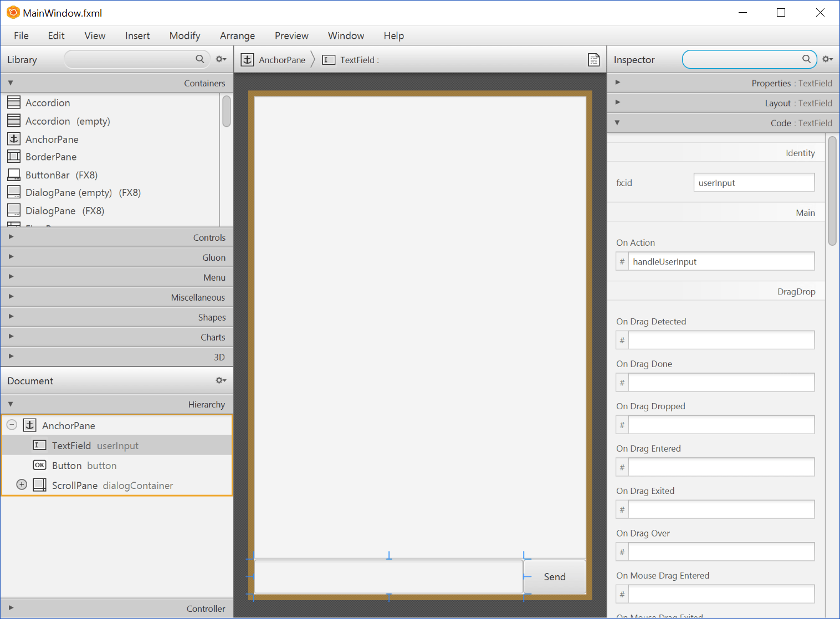The image size is (840, 619).
Task: Click the Inspector search magnifier icon
Action: pos(807,59)
